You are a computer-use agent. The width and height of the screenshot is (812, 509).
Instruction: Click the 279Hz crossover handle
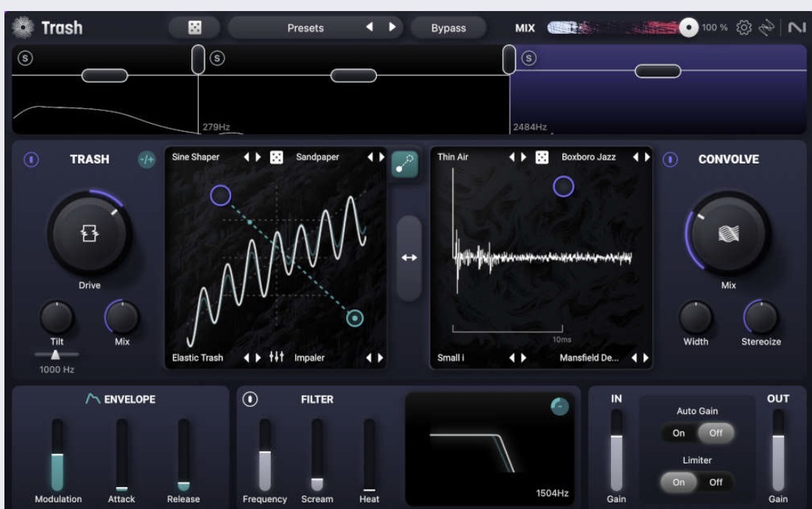198,59
